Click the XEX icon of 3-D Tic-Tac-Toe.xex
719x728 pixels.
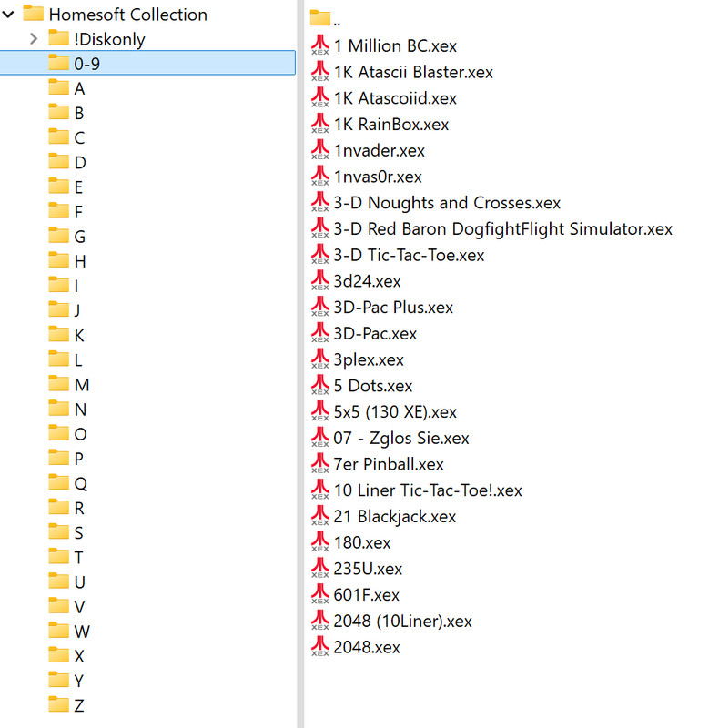[x=320, y=255]
